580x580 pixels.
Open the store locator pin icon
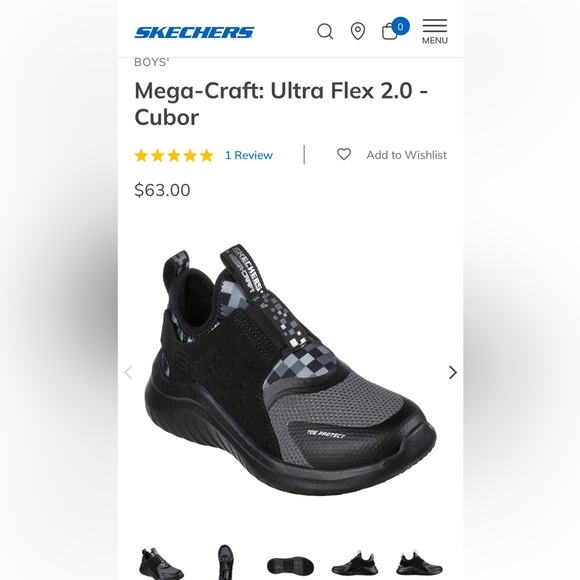point(358,31)
